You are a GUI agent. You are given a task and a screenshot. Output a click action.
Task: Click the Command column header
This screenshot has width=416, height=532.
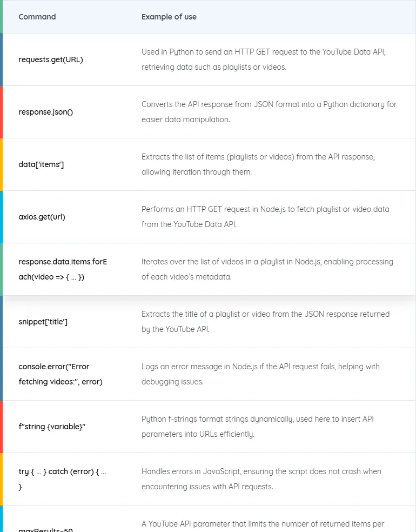(37, 17)
